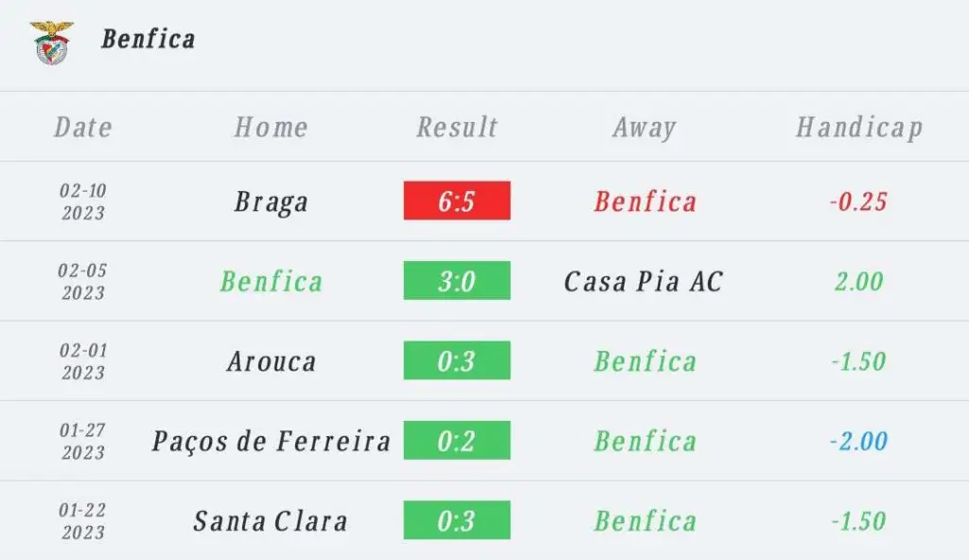
Task: Click the 0:3 result for Arouca match
Action: [457, 360]
